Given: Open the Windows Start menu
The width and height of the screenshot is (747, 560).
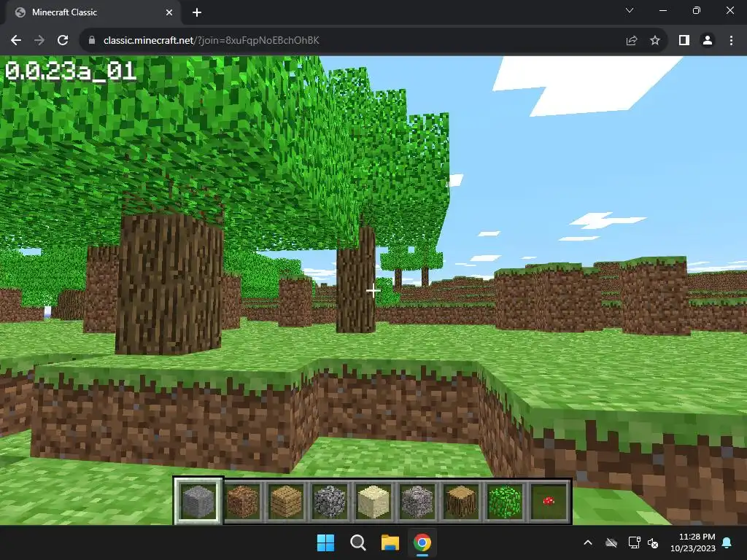Looking at the screenshot, I should (x=326, y=542).
